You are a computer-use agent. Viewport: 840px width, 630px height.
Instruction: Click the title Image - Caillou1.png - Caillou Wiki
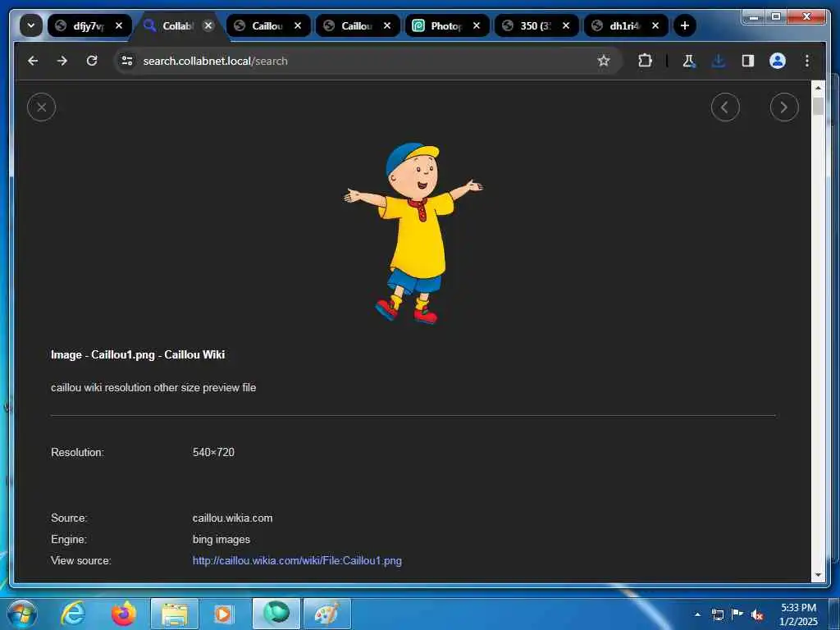coord(138,354)
